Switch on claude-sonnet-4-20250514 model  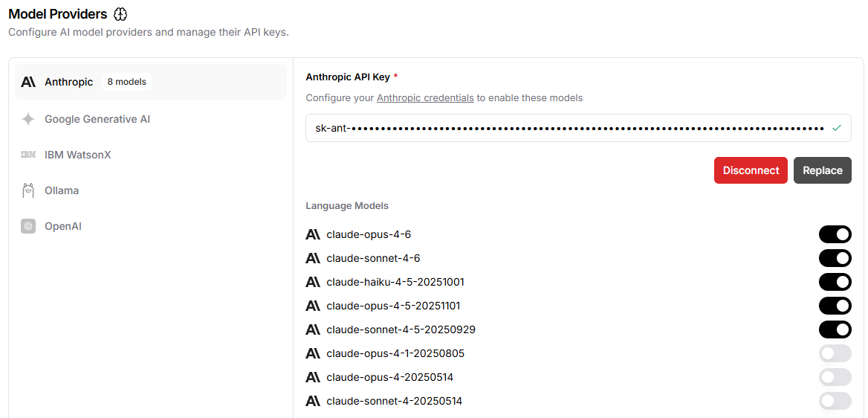click(x=835, y=401)
